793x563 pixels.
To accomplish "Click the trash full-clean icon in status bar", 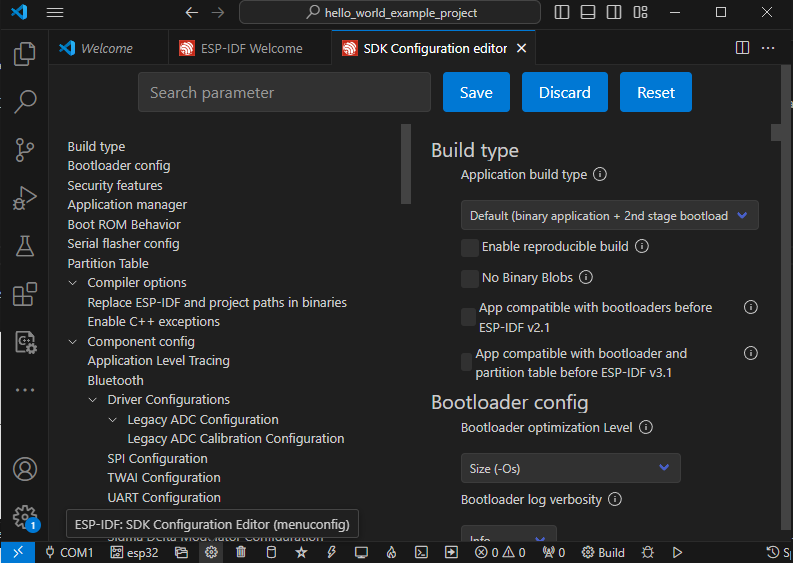I will point(241,552).
